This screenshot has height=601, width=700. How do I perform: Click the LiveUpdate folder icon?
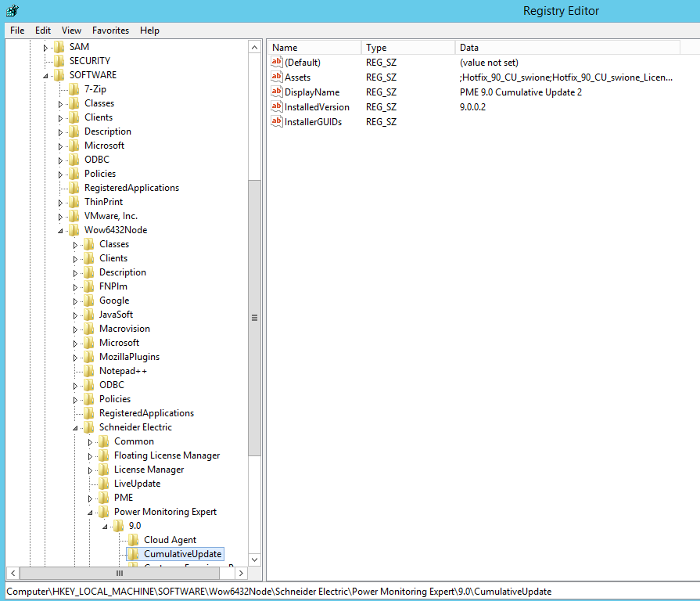pos(103,484)
